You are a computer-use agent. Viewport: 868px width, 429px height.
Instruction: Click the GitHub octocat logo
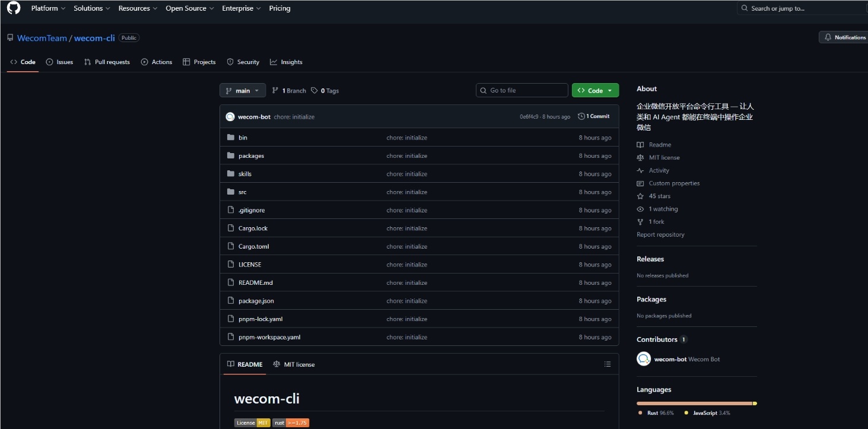13,8
